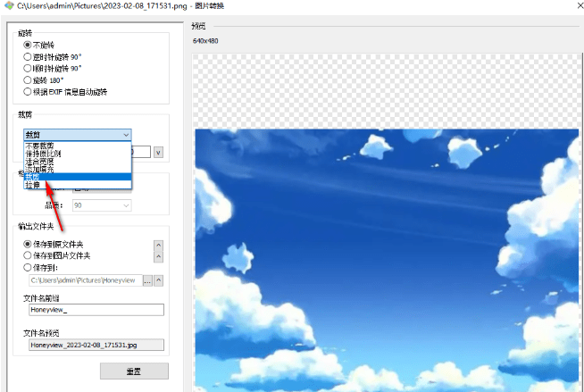Click the Honeyview app icon in title bar
The height and width of the screenshot is (392, 584).
coord(8,7)
